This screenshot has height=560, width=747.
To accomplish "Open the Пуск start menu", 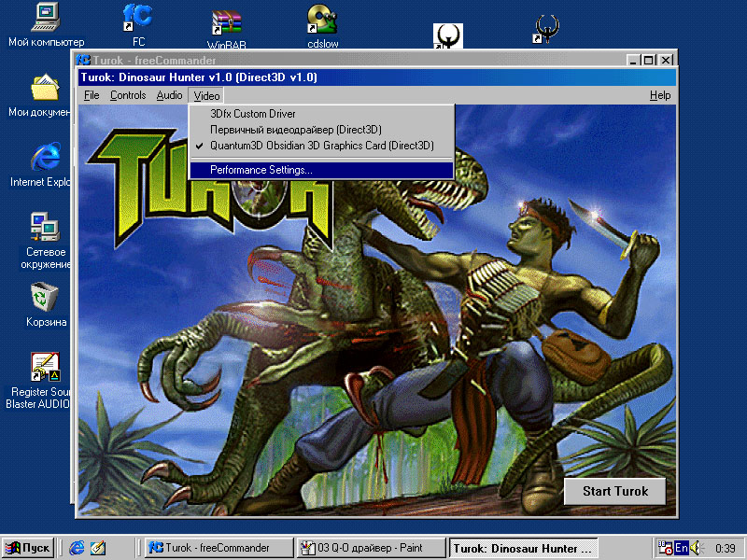I will (28, 548).
